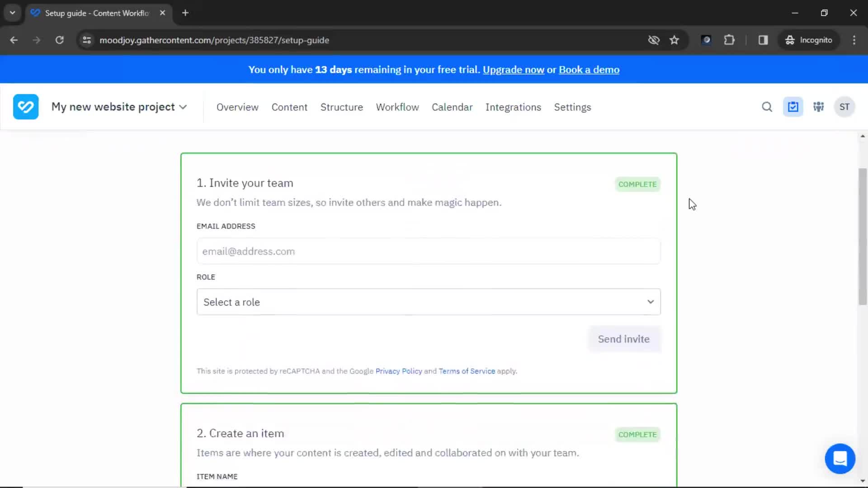Open the Calendar section
This screenshot has height=488, width=868.
[452, 107]
